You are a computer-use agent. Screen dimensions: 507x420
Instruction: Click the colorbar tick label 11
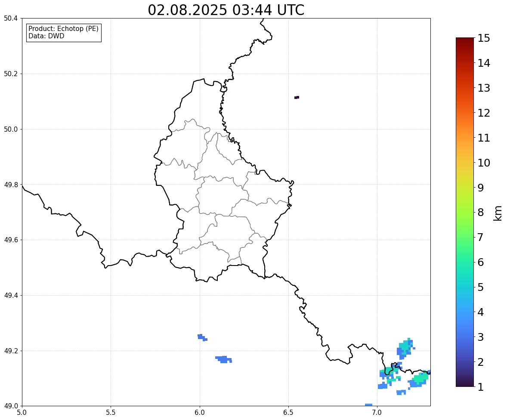pos(484,138)
